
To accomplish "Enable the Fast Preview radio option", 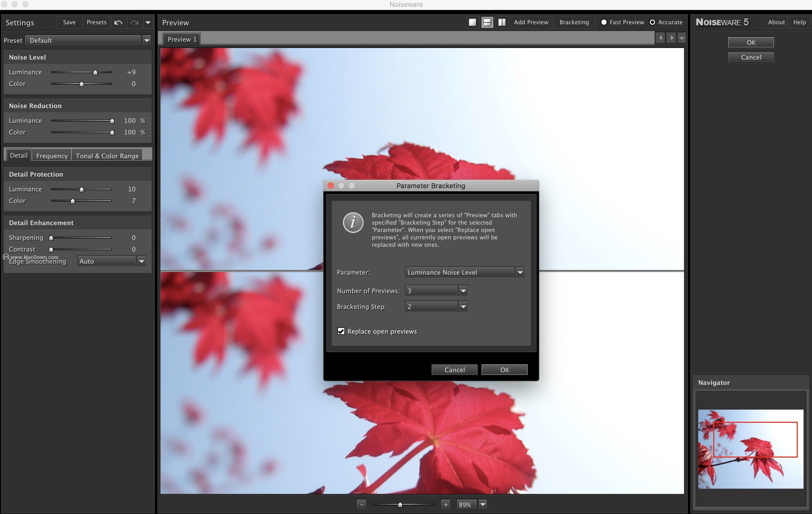I will pos(604,22).
